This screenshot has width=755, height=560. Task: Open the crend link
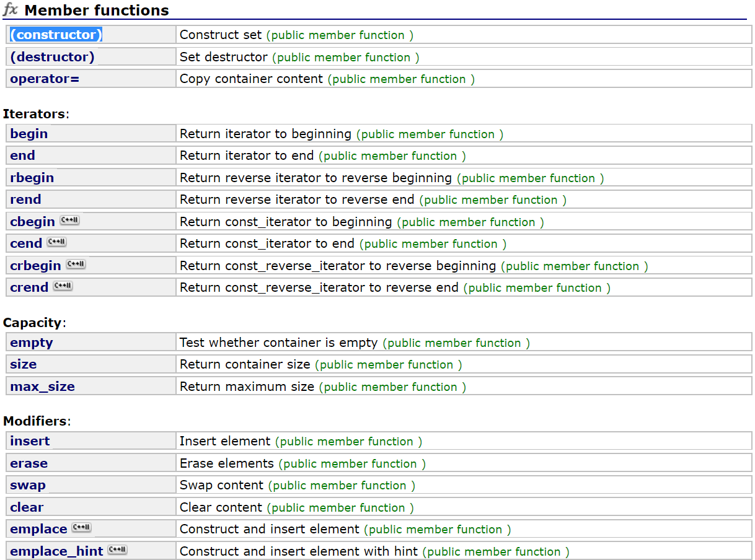coord(29,287)
